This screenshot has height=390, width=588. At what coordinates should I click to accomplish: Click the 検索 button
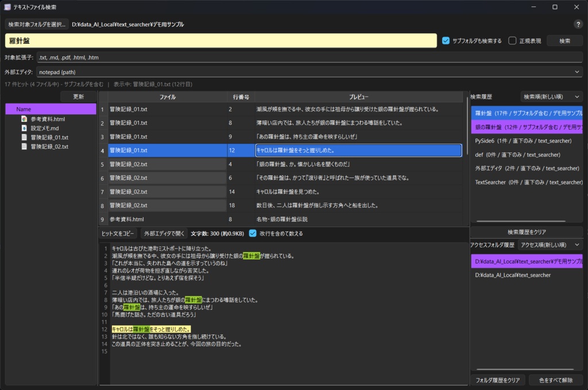pyautogui.click(x=565, y=41)
